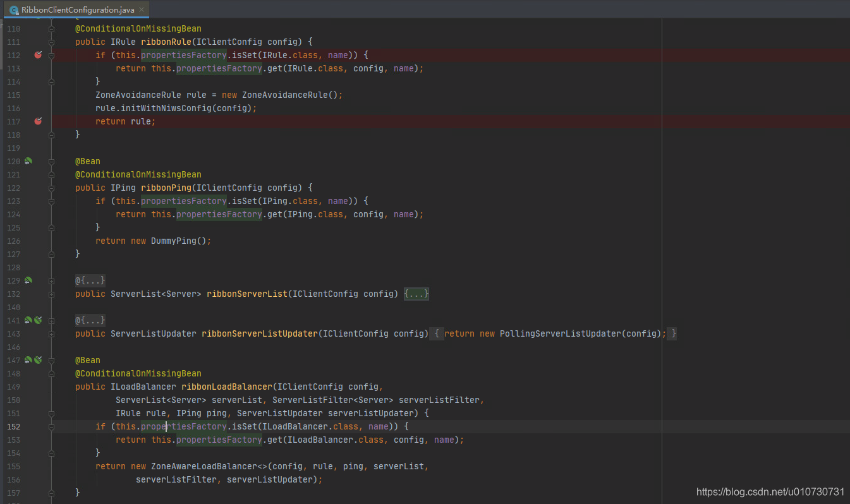Screen dimensions: 850x504
Task: Click the first bean icon on line 147
Action: click(x=28, y=360)
